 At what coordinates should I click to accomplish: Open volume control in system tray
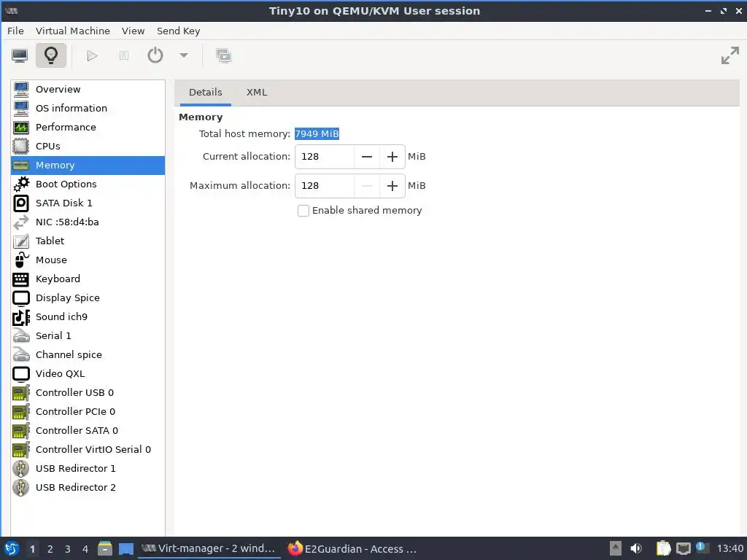pos(635,548)
